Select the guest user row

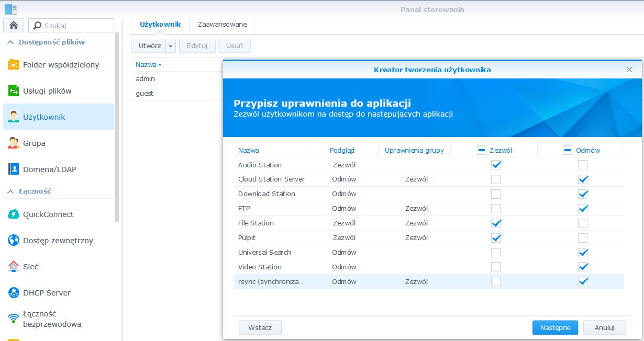(x=177, y=93)
